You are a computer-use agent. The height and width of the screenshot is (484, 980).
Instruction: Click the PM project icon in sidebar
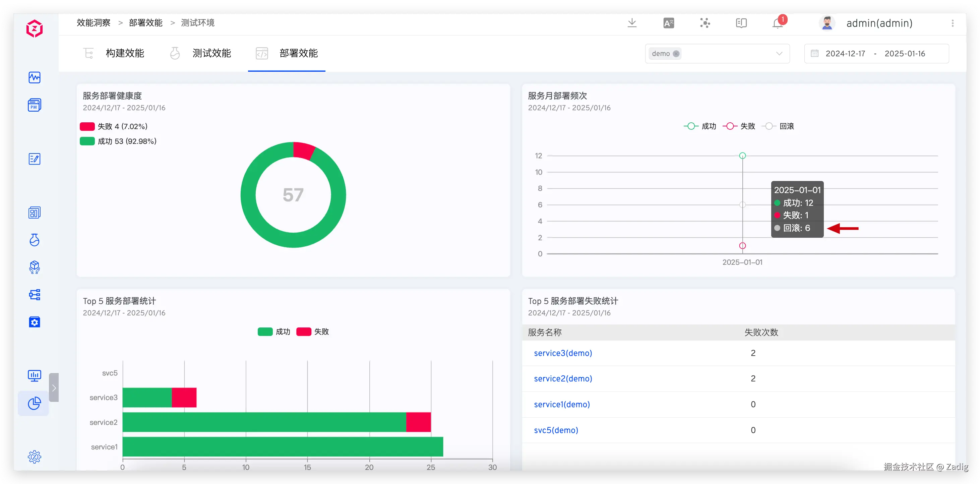(x=34, y=105)
